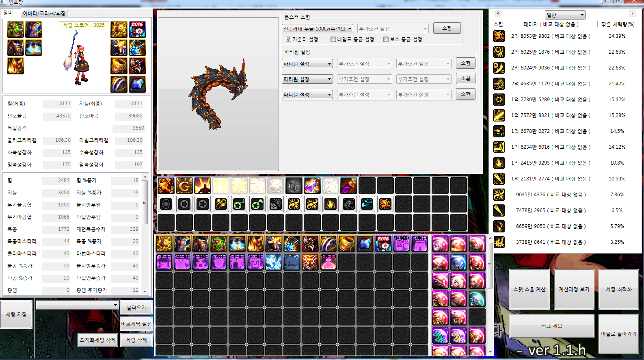Screen dimensions: 644x360
Task: Toggle the 카운터 설정 checkbox
Action: (288, 39)
